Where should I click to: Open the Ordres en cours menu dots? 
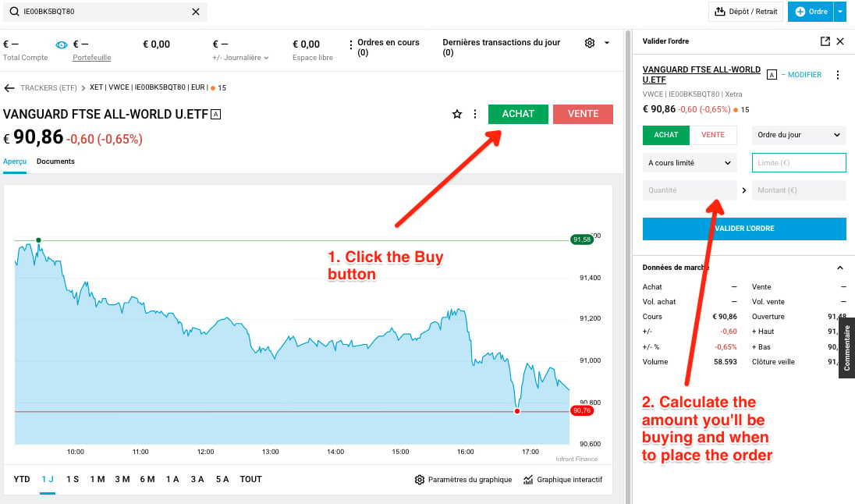pos(350,45)
